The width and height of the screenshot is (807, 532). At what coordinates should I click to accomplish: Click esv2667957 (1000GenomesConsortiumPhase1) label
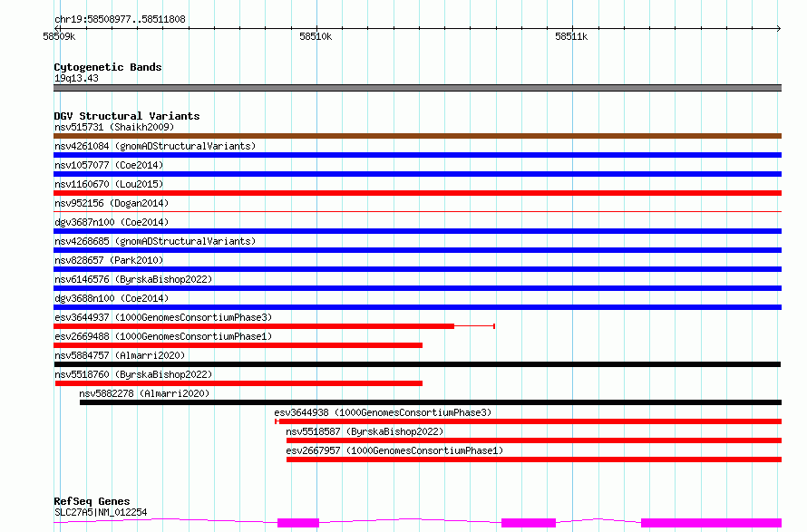394,450
